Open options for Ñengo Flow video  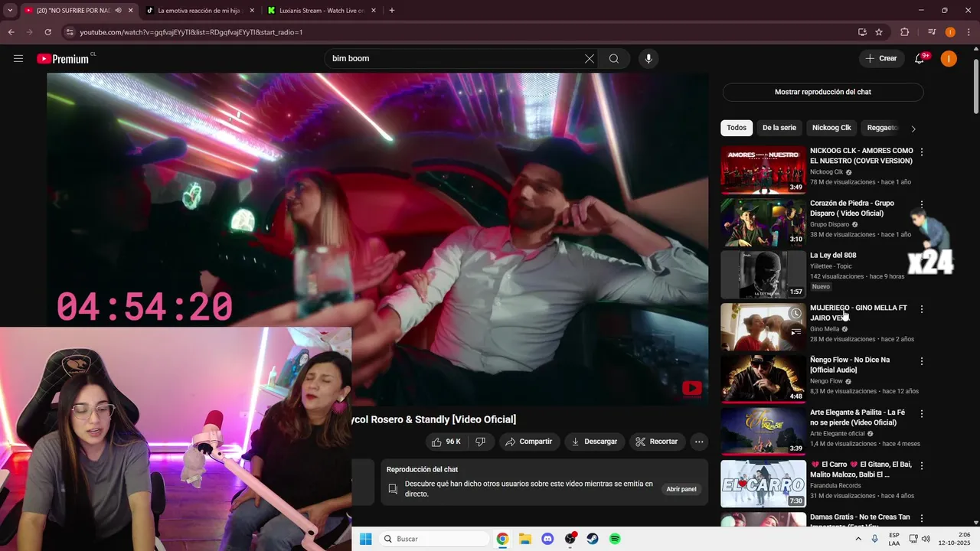point(922,361)
